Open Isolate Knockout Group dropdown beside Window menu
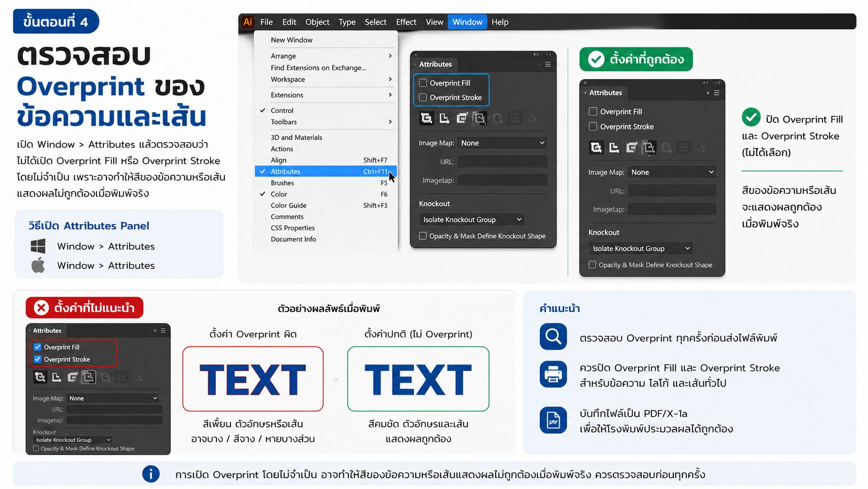The image size is (868, 489). [472, 220]
